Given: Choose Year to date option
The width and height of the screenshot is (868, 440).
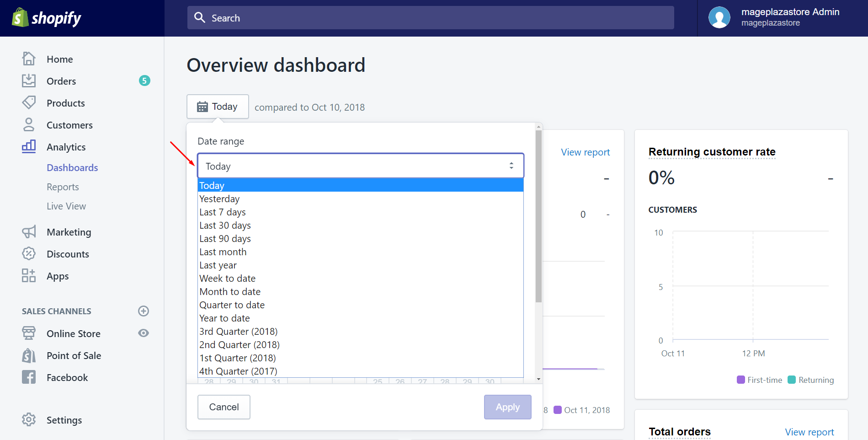Looking at the screenshot, I should coord(360,318).
